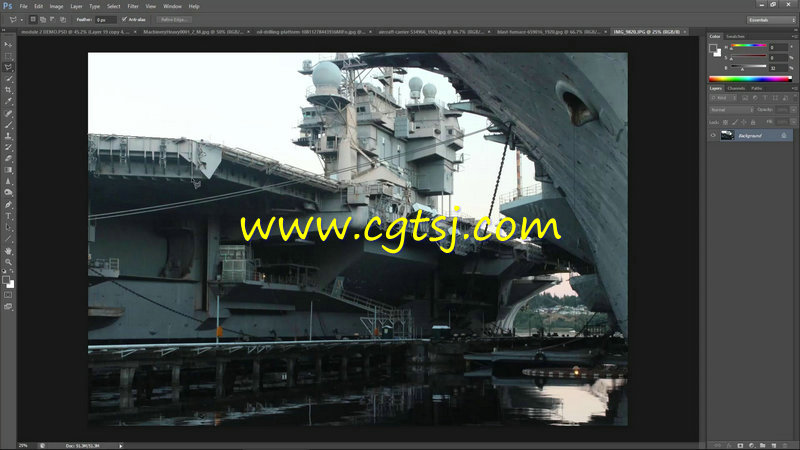Select the Crop tool
The width and height of the screenshot is (800, 450).
pyautogui.click(x=8, y=90)
